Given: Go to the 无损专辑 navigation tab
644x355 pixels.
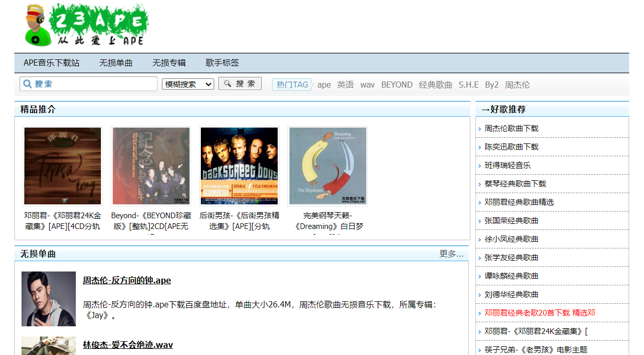Looking at the screenshot, I should pos(169,63).
